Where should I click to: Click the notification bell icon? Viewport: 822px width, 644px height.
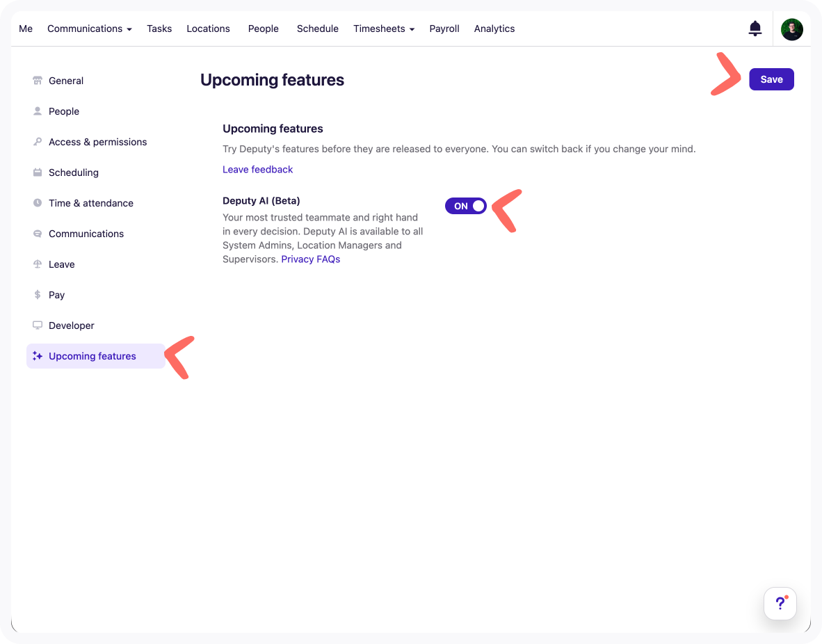(x=755, y=29)
